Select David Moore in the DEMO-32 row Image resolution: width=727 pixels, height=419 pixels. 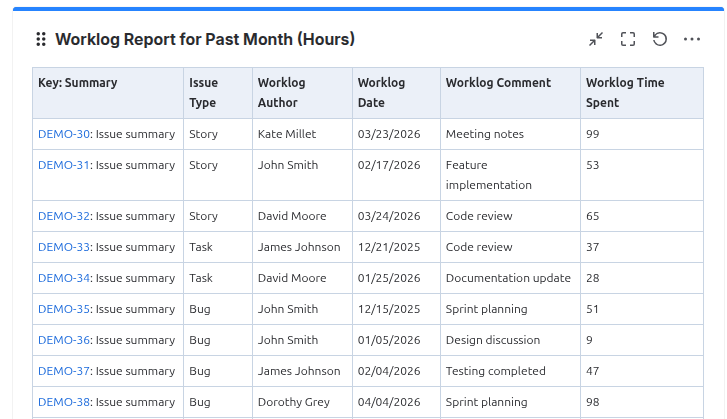click(292, 216)
